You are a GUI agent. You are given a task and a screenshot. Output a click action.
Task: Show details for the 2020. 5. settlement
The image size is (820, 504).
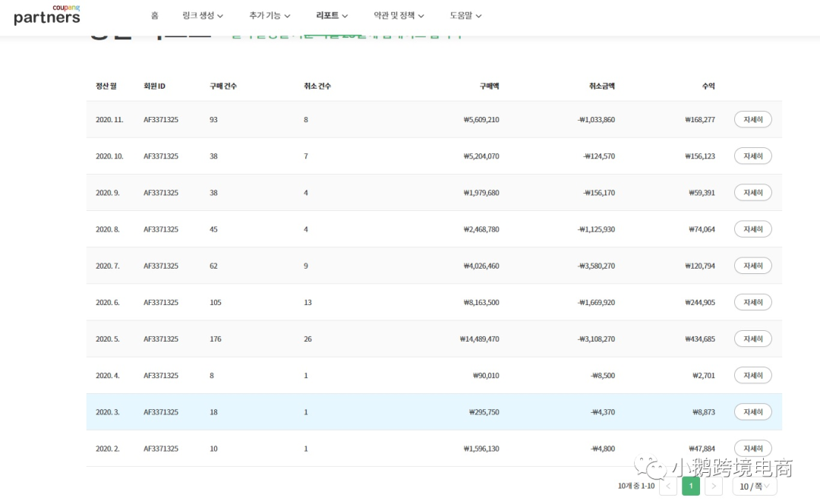click(x=753, y=339)
